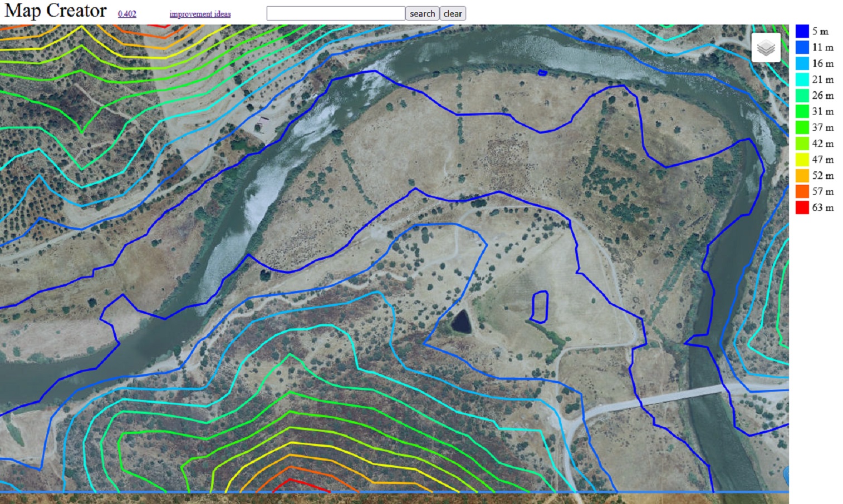Focus the location search text box
Screen dimensions: 843x504
[336, 13]
